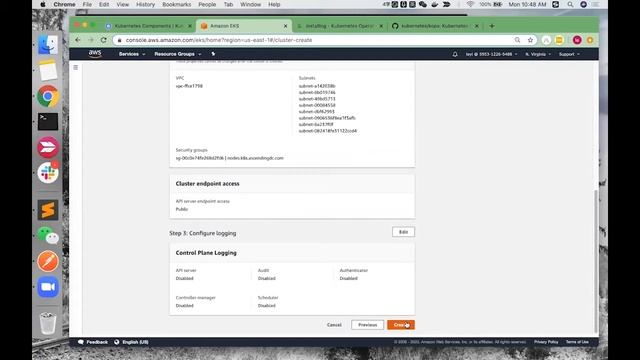Click the pin shortcut icon in AWS navbar
The width and height of the screenshot is (640, 360).
[x=213, y=54]
